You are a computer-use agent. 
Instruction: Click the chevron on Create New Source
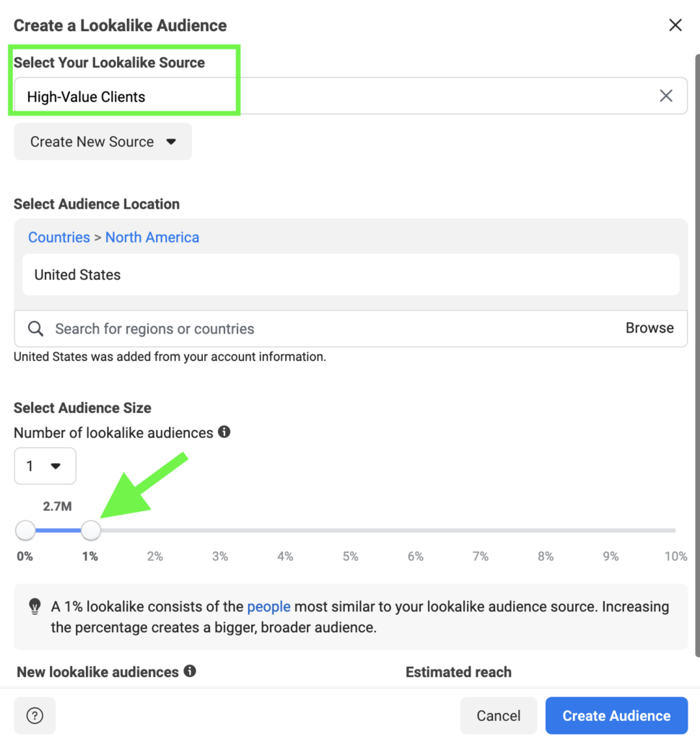(171, 141)
